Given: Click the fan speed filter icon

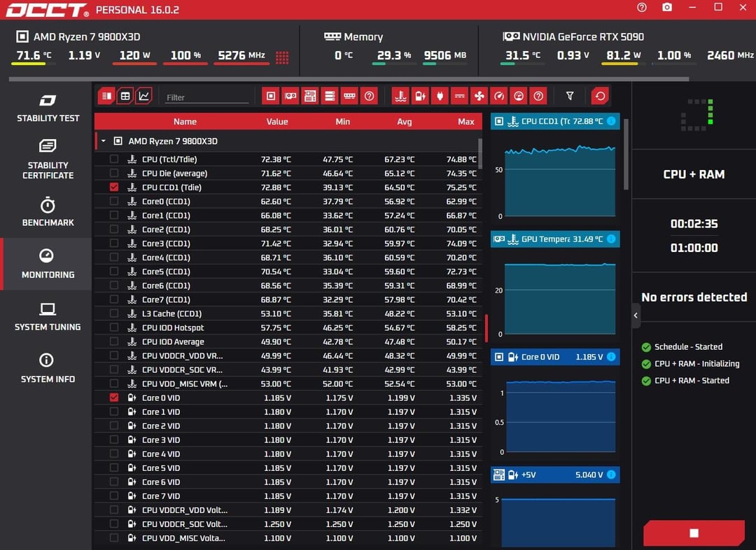Looking at the screenshot, I should (x=479, y=96).
